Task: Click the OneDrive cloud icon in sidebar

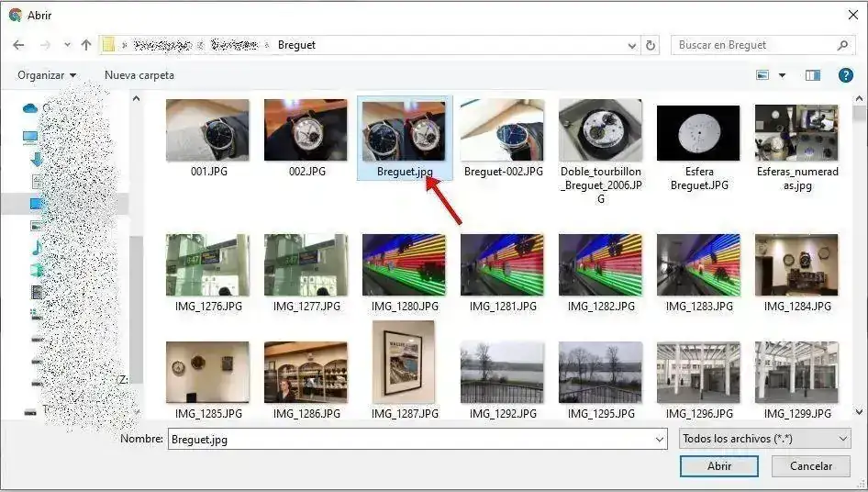Action: point(30,108)
